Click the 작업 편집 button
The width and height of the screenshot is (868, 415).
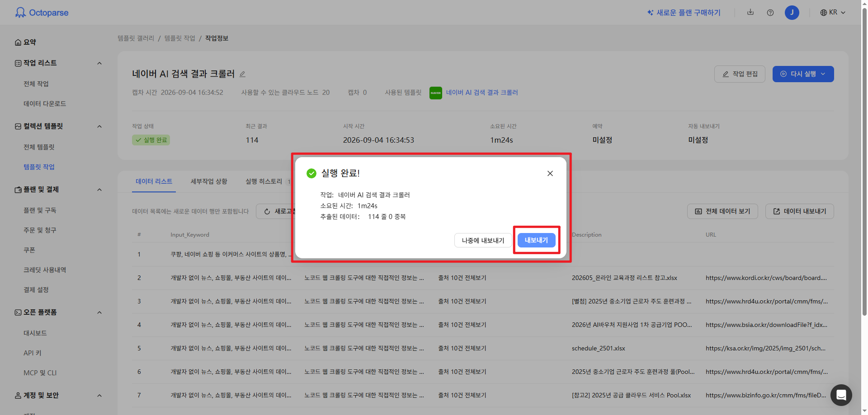(740, 74)
